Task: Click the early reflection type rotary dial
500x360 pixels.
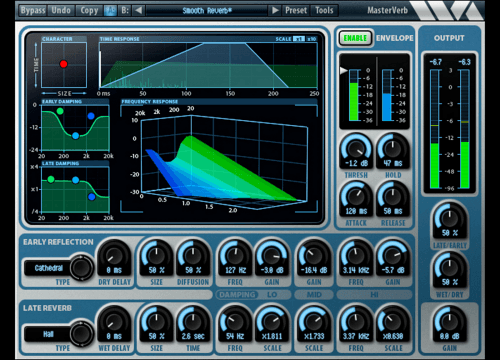Action: point(81,267)
